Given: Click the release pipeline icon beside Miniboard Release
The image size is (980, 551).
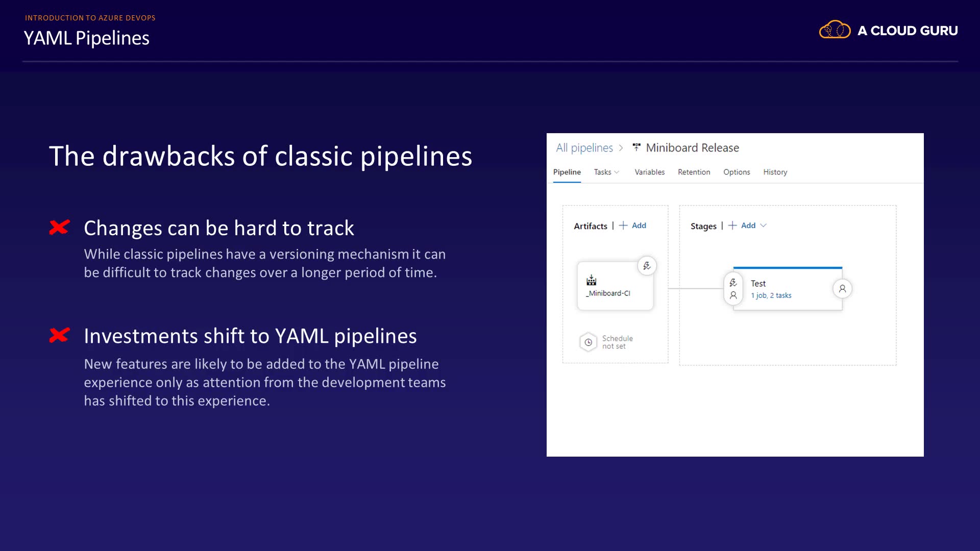Looking at the screenshot, I should pyautogui.click(x=636, y=147).
